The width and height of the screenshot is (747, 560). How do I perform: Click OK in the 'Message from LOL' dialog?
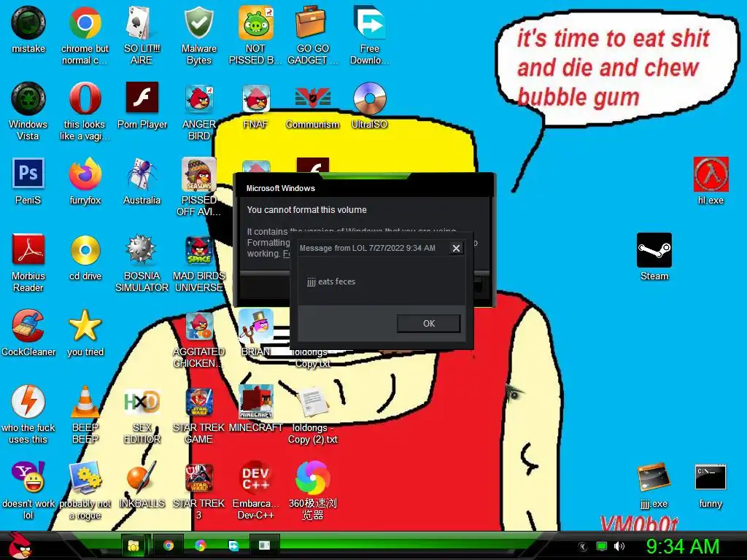click(x=429, y=323)
